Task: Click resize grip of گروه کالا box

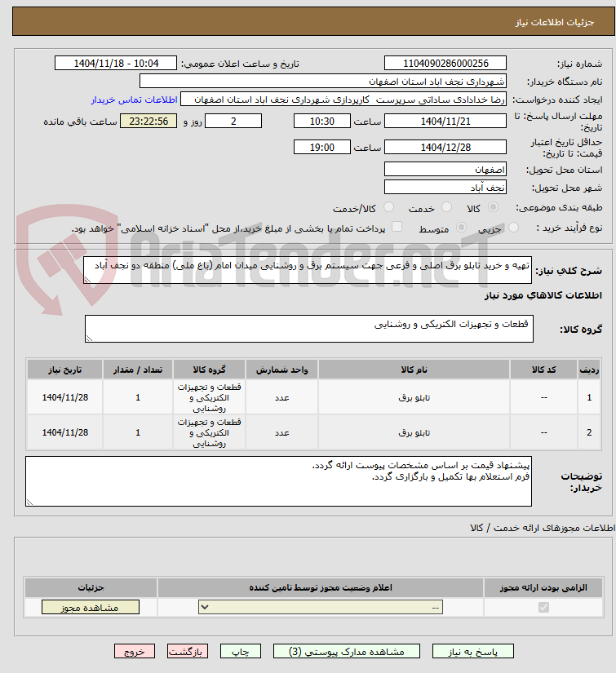Action: tap(88, 339)
